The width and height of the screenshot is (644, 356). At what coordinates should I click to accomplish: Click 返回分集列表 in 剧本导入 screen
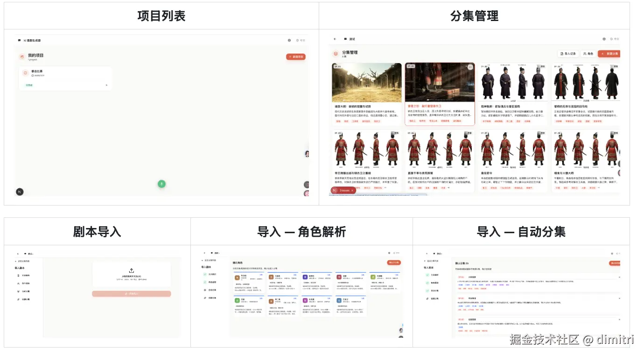coord(22,261)
